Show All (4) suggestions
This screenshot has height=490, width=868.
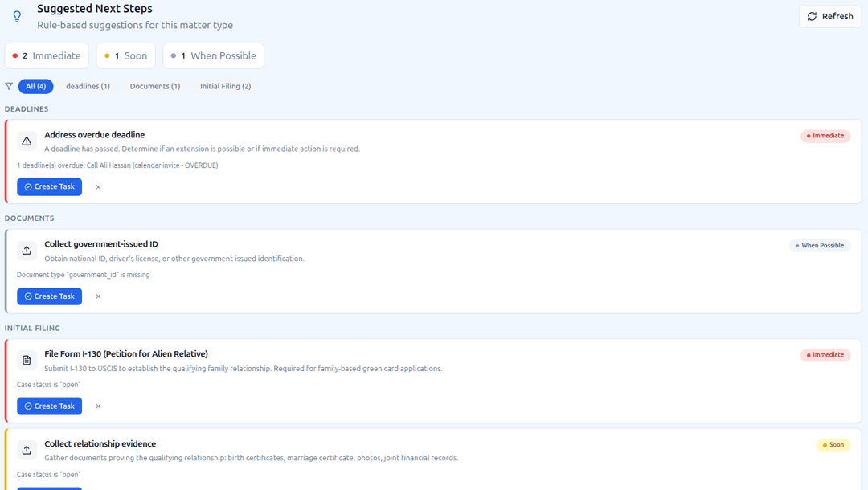[x=36, y=86]
